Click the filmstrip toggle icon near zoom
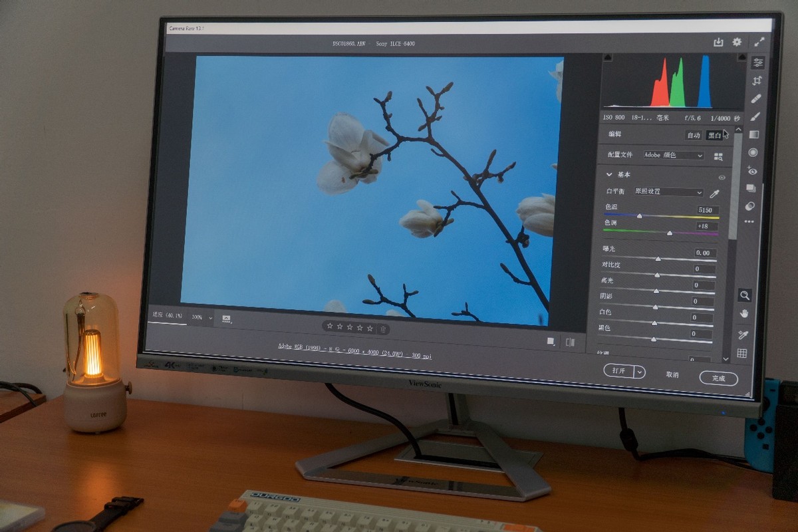The height and width of the screenshot is (532, 798). click(226, 319)
